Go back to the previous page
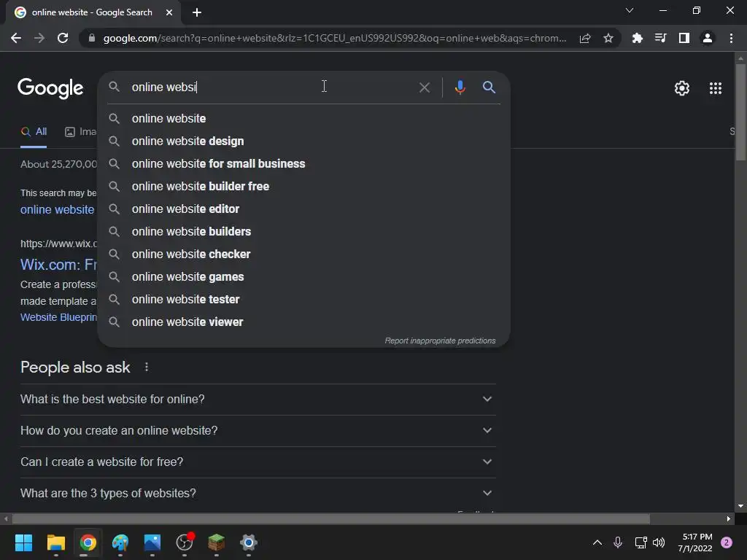The height and width of the screenshot is (560, 747). coord(16,38)
